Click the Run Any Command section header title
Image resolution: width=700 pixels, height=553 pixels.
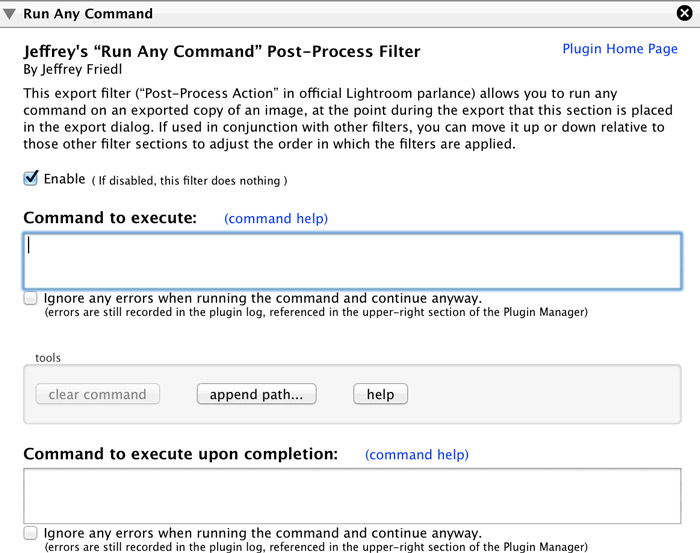tap(88, 14)
